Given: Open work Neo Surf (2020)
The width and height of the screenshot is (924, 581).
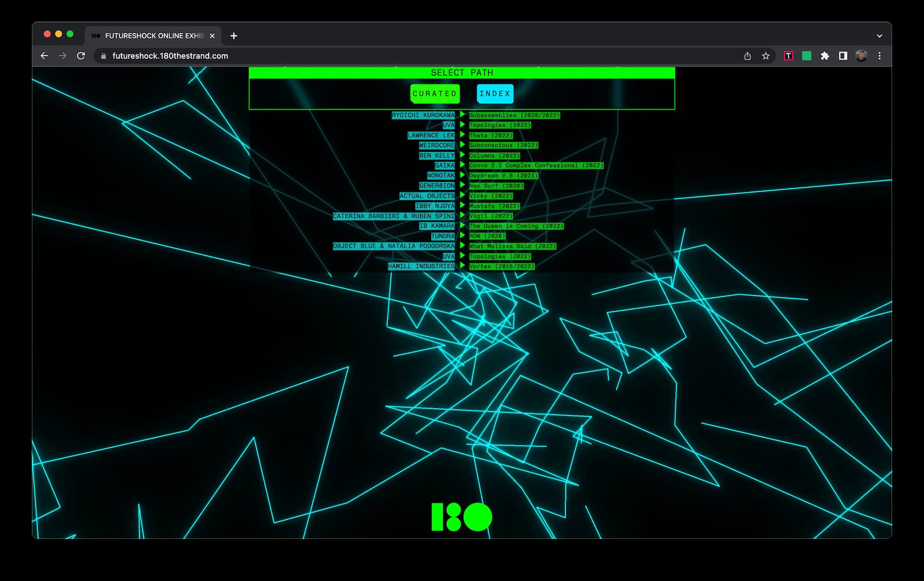Looking at the screenshot, I should [496, 186].
